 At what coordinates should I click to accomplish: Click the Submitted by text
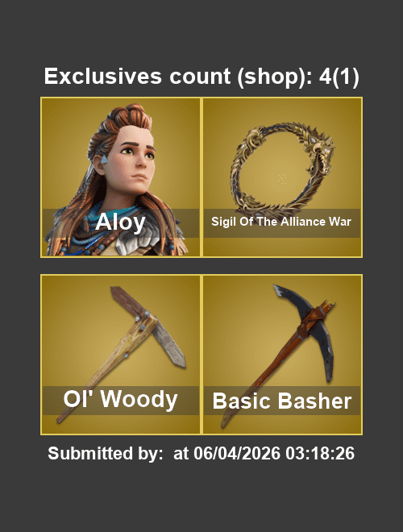click(106, 453)
